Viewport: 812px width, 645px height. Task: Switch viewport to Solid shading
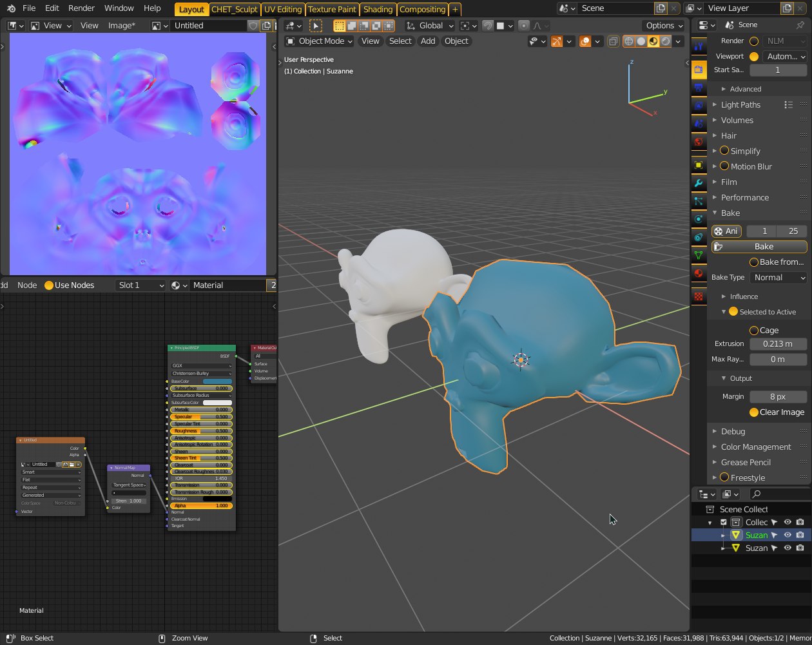pyautogui.click(x=641, y=41)
